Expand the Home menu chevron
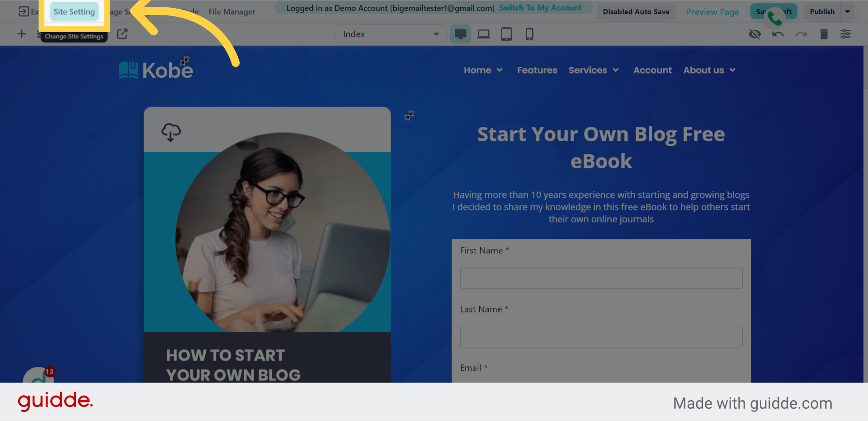The height and width of the screenshot is (421, 868). [x=500, y=70]
